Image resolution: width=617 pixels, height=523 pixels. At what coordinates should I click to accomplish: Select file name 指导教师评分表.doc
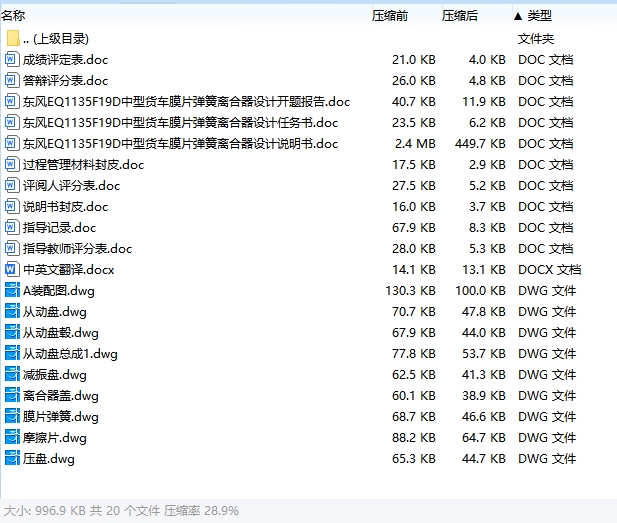click(x=78, y=249)
